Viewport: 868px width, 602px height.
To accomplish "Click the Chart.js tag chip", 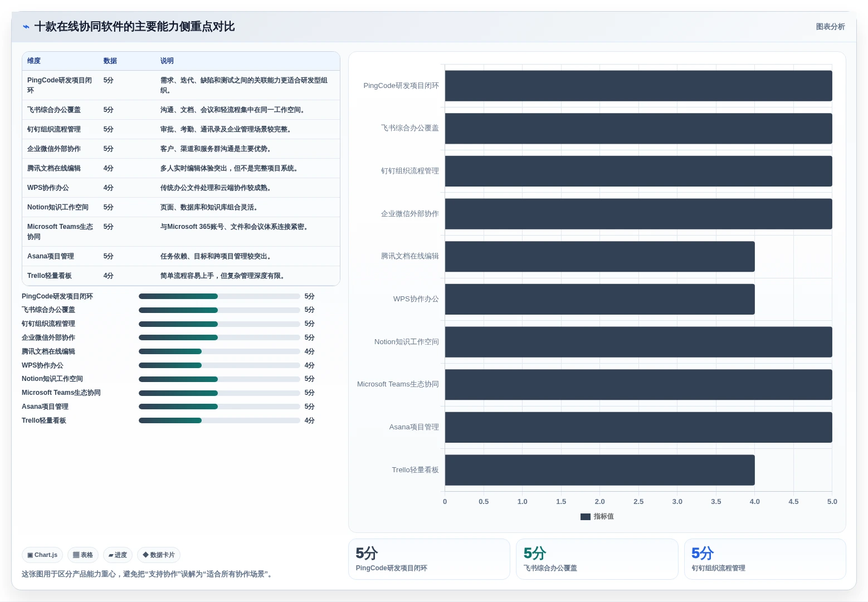I will (42, 555).
